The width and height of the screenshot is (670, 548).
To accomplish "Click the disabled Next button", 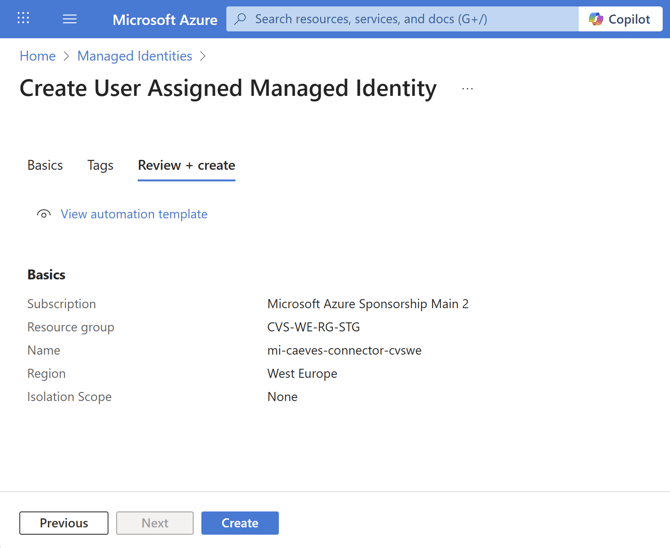I will pyautogui.click(x=155, y=523).
